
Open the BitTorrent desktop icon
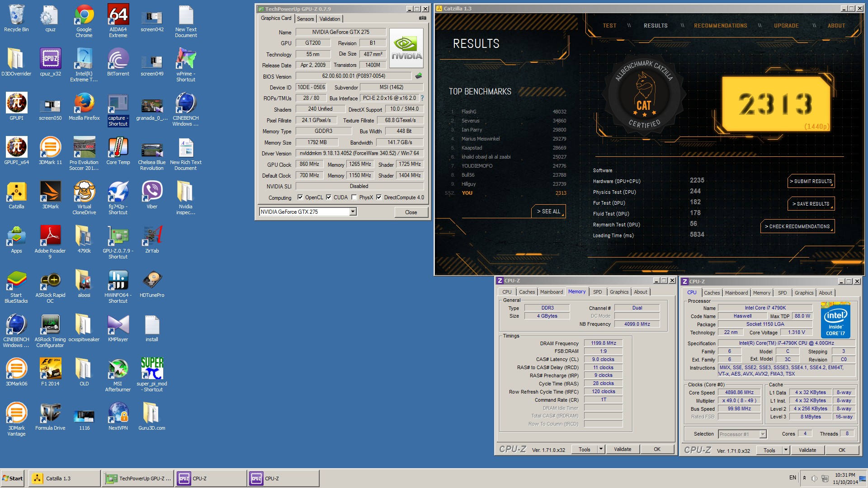point(118,62)
